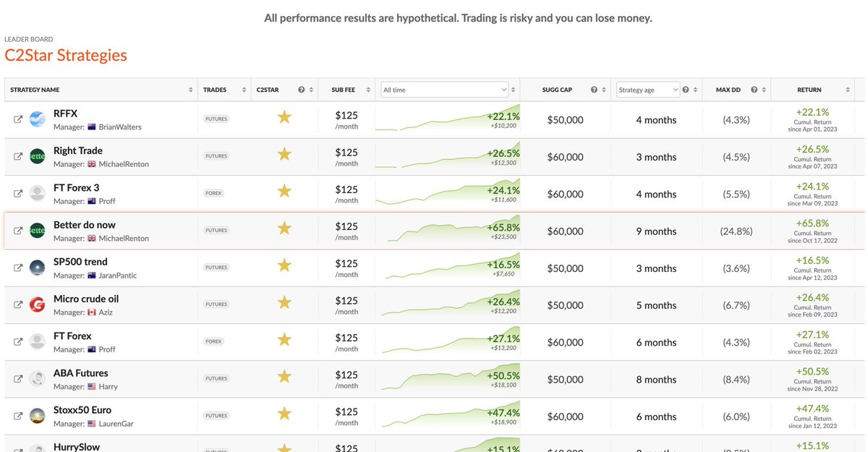Image resolution: width=868 pixels, height=452 pixels.
Task: Click the +16.5% cumulative return cell
Action: click(812, 260)
